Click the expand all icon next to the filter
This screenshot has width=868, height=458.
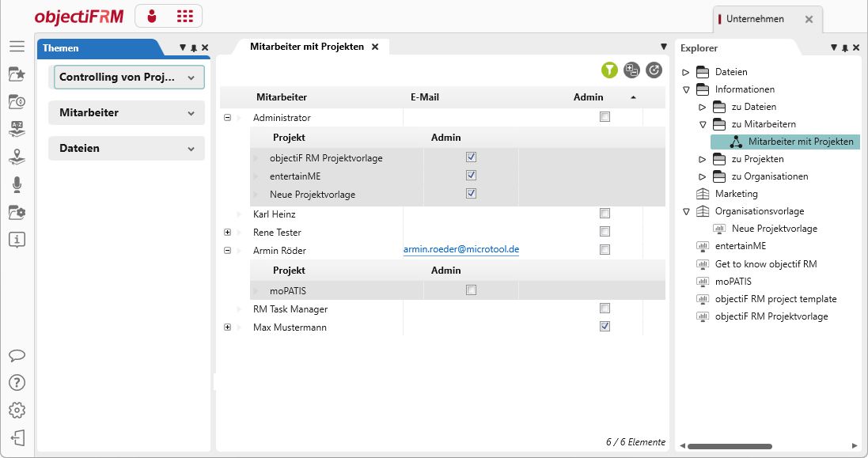(x=631, y=70)
